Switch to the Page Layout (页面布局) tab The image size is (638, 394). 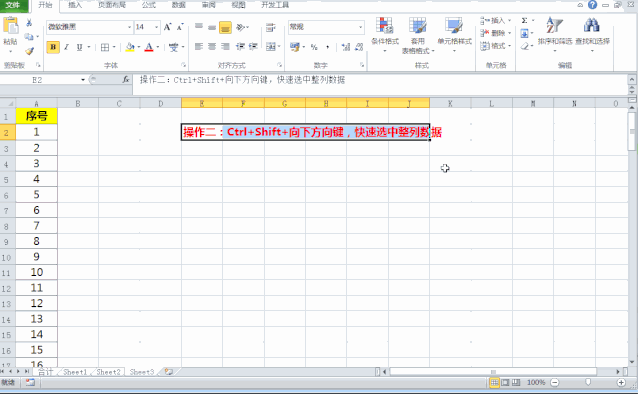pos(112,5)
